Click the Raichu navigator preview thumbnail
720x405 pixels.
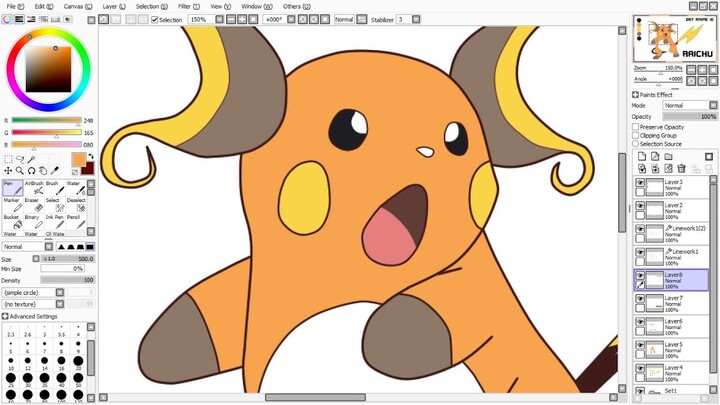point(675,39)
